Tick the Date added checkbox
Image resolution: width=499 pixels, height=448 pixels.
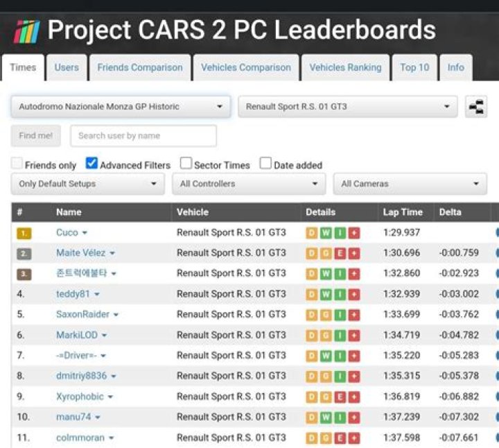coord(265,164)
